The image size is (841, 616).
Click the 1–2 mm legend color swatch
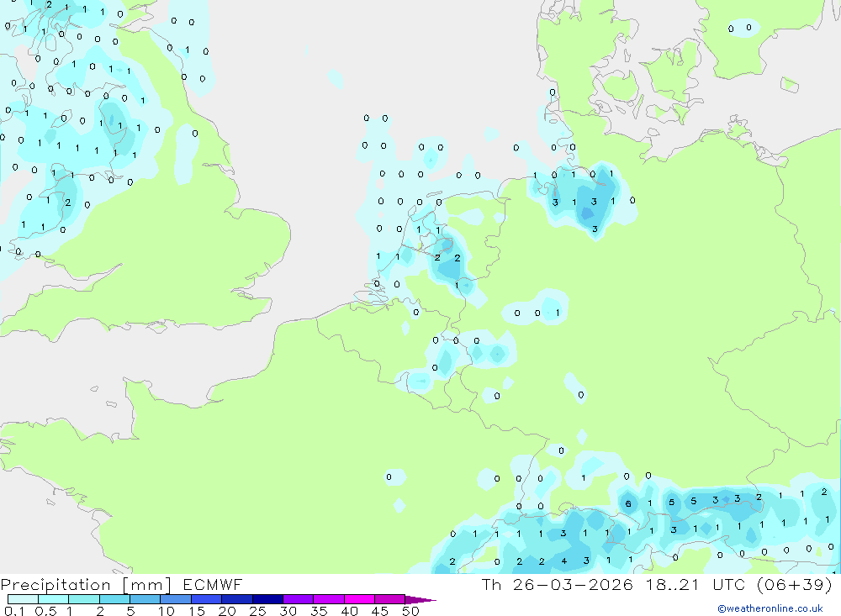click(84, 599)
